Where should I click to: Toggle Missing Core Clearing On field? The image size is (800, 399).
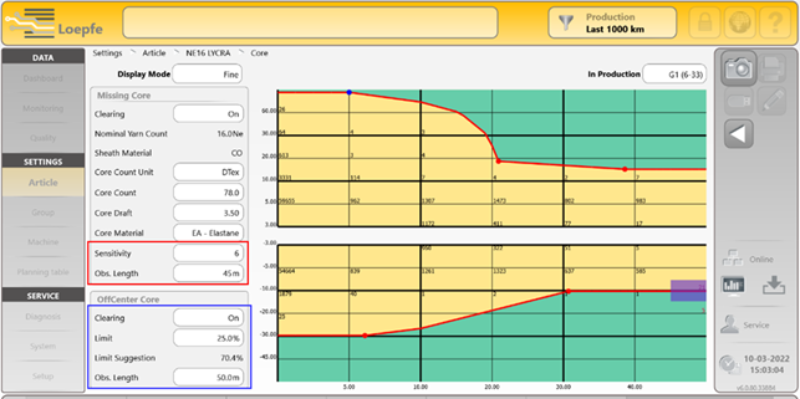click(208, 114)
